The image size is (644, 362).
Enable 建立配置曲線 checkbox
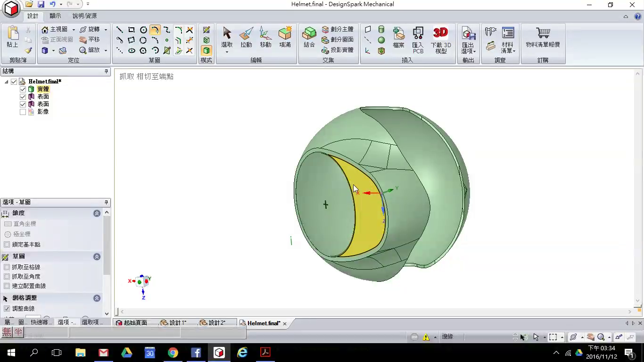(7, 286)
